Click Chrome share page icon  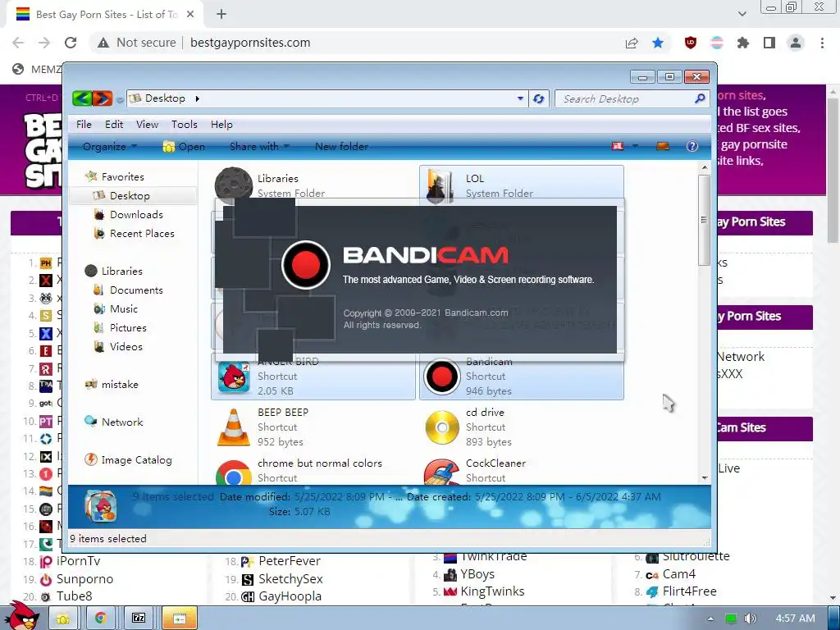pos(632,43)
